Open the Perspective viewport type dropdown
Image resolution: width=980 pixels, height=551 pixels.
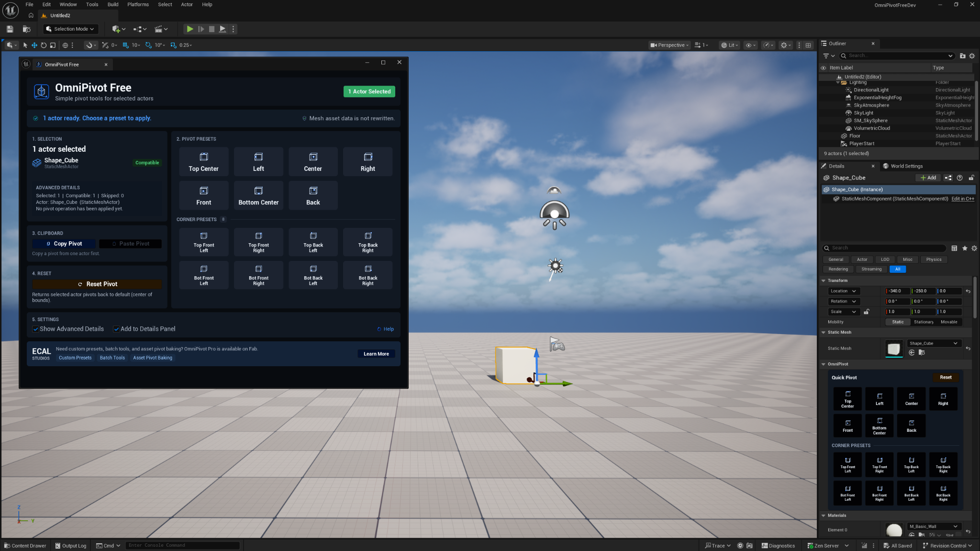click(x=669, y=45)
